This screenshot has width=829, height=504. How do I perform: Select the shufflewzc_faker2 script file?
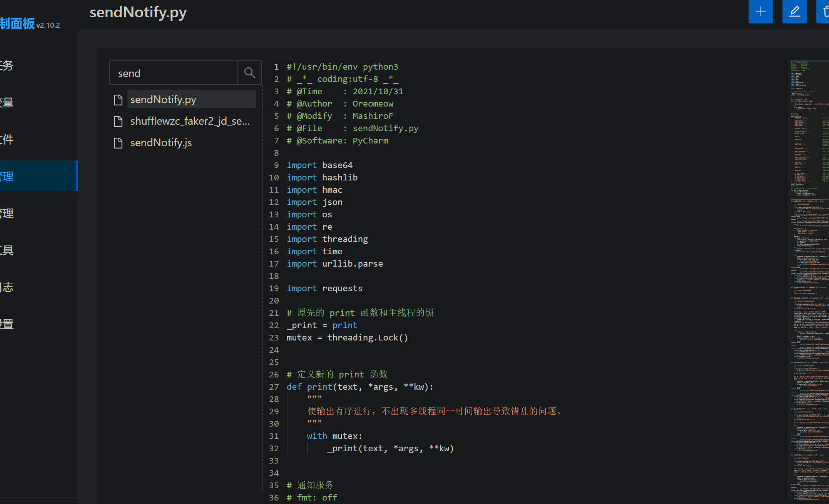tap(190, 121)
